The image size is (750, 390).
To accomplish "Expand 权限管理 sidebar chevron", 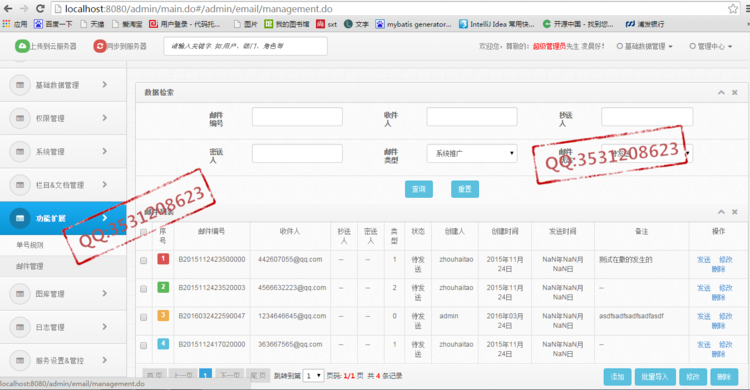I will pos(105,118).
